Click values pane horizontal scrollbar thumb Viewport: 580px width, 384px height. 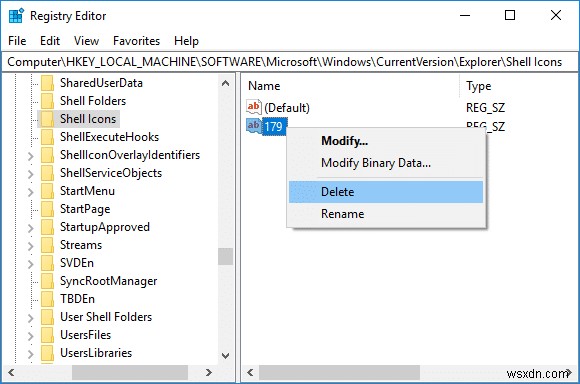[x=339, y=372]
